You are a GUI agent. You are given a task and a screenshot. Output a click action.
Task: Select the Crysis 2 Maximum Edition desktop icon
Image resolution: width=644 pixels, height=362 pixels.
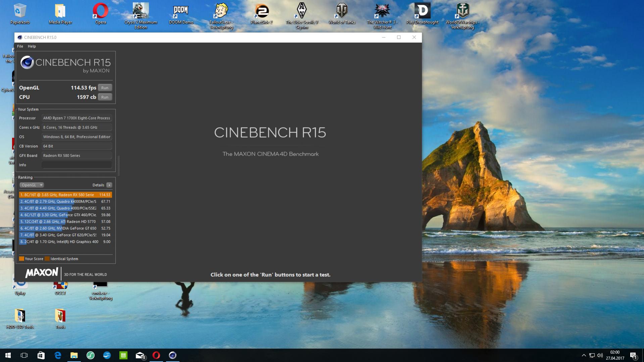141,16
